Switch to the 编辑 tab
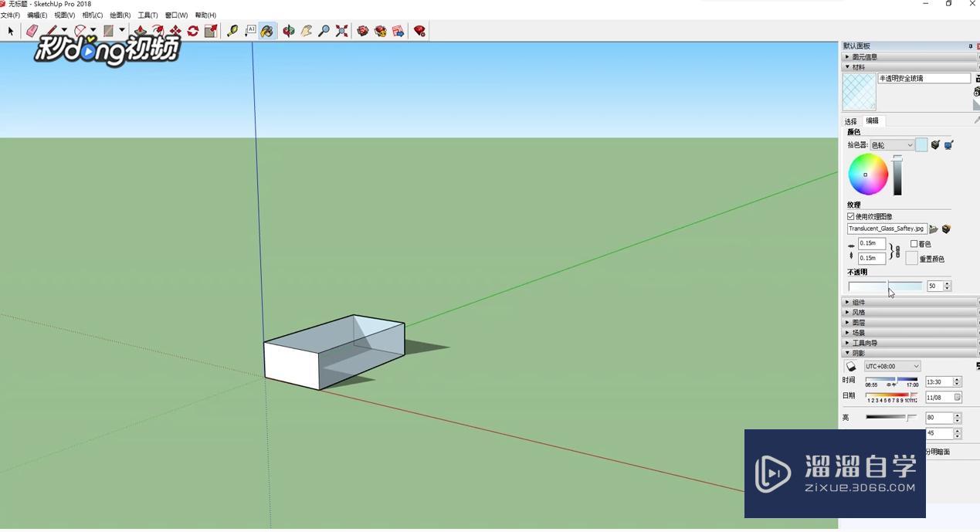980x532 pixels. pyautogui.click(x=872, y=121)
